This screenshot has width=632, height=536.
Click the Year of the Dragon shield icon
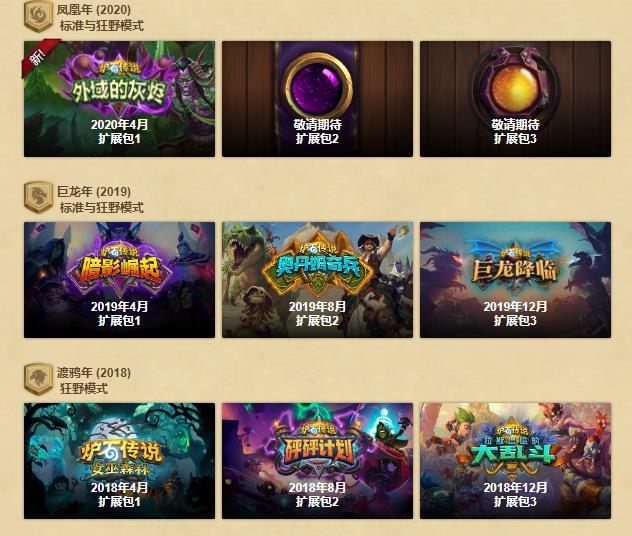(x=38, y=197)
